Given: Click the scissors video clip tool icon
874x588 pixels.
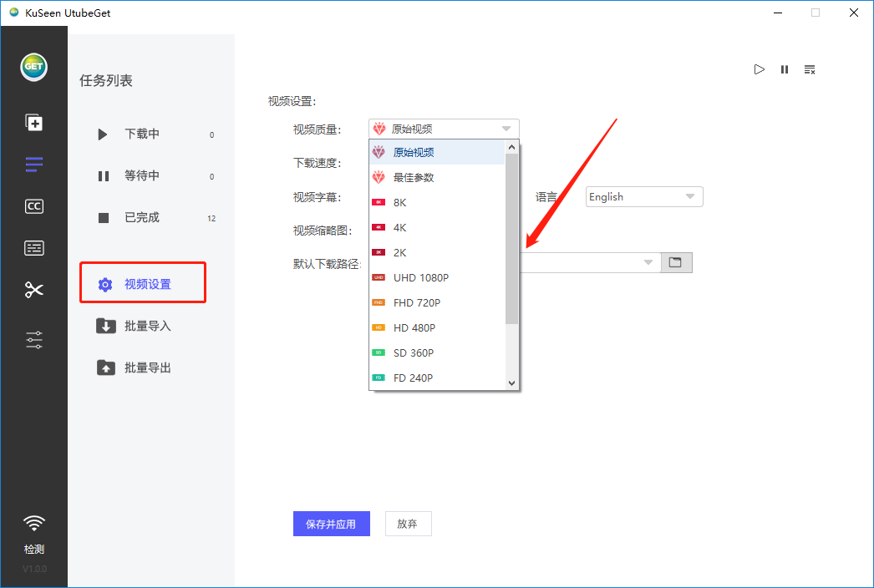Looking at the screenshot, I should click(33, 290).
